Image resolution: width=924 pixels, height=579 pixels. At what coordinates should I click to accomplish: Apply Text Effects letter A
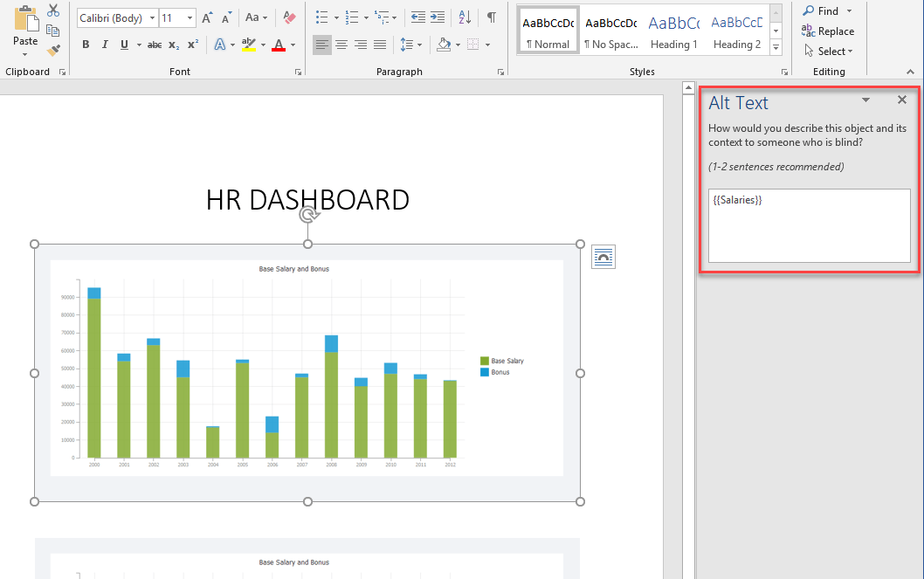[220, 45]
